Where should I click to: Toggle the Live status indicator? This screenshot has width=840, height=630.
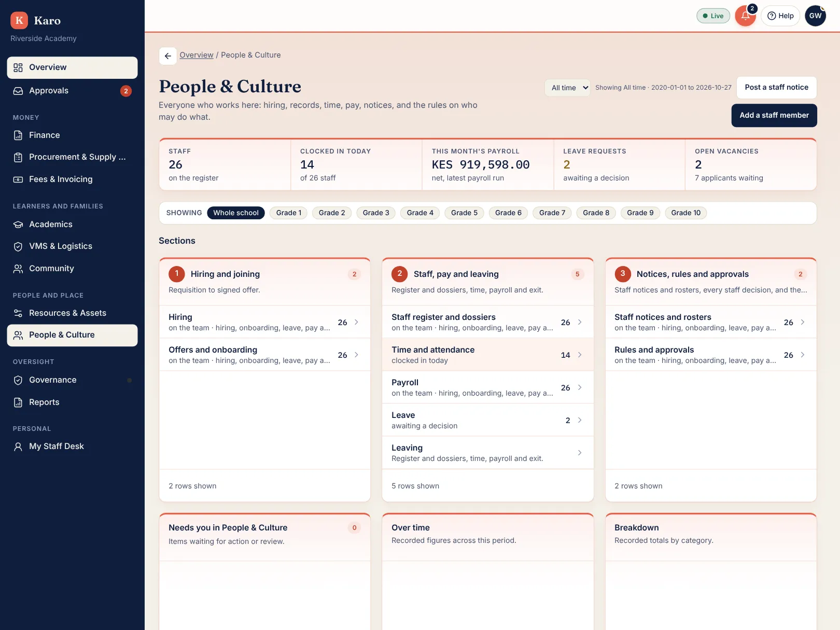713,16
